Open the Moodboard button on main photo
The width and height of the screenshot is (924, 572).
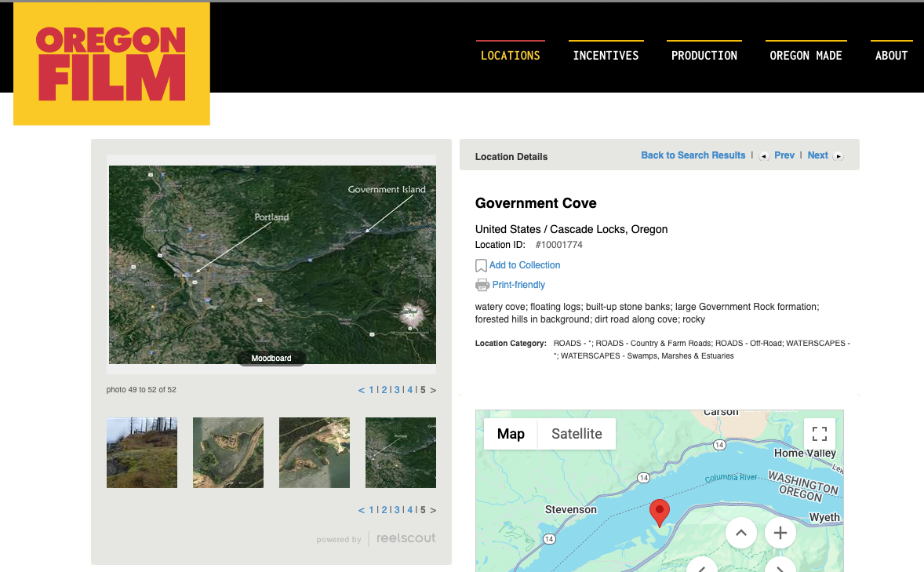271,359
